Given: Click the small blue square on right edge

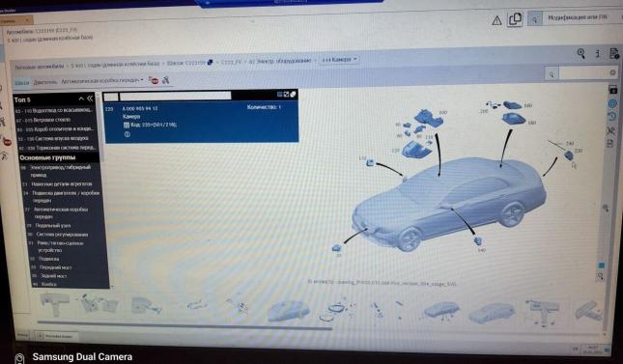Looking at the screenshot, I should (601, 266).
